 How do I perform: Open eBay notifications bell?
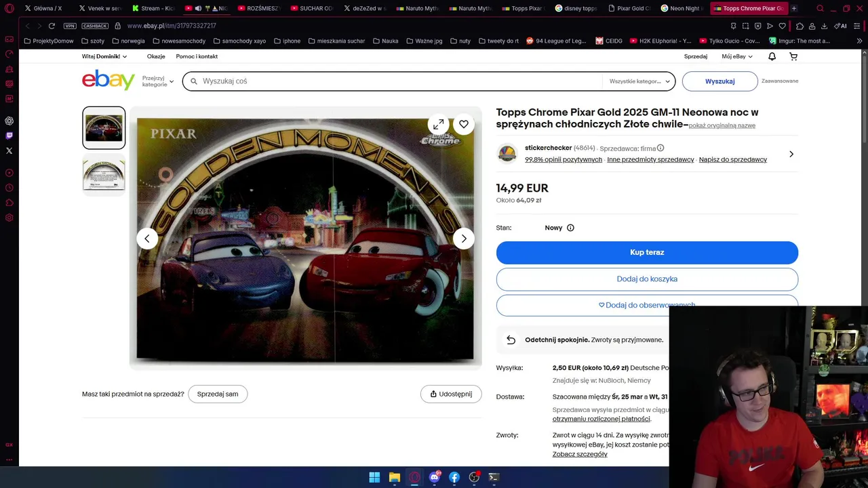(772, 56)
